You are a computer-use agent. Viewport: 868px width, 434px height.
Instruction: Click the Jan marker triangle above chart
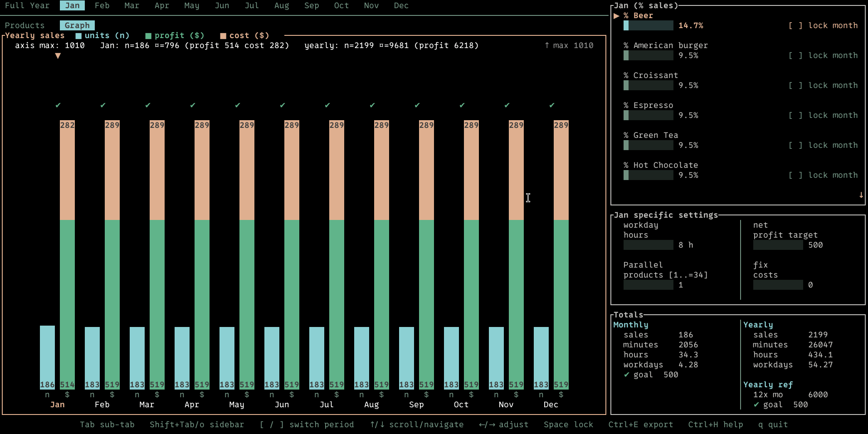pyautogui.click(x=58, y=56)
